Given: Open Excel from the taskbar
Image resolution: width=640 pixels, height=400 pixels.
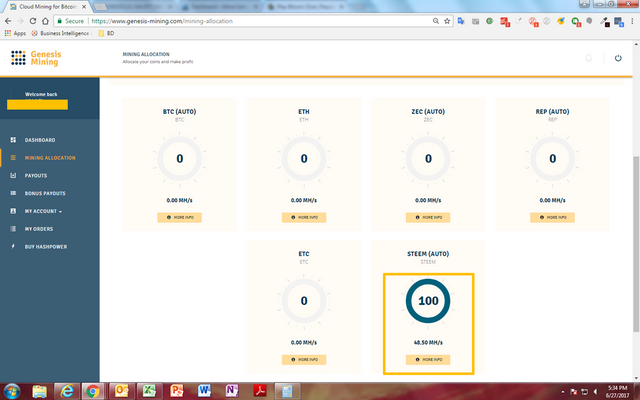Looking at the screenshot, I should 149,391.
